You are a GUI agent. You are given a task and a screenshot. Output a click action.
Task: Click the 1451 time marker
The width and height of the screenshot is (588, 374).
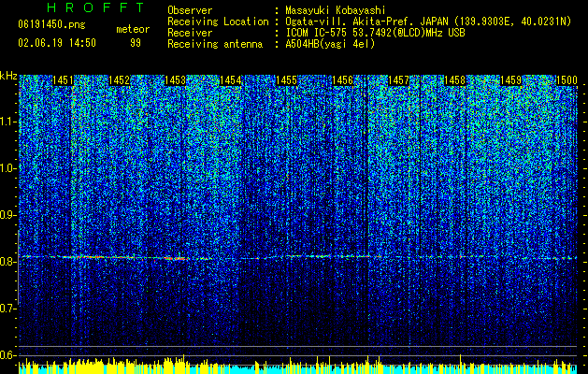[x=63, y=80]
